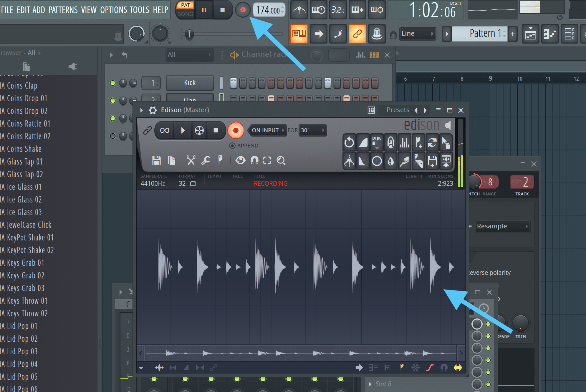The width and height of the screenshot is (586, 392).
Task: Enable Edison loop playback infinity button
Action: (165, 130)
